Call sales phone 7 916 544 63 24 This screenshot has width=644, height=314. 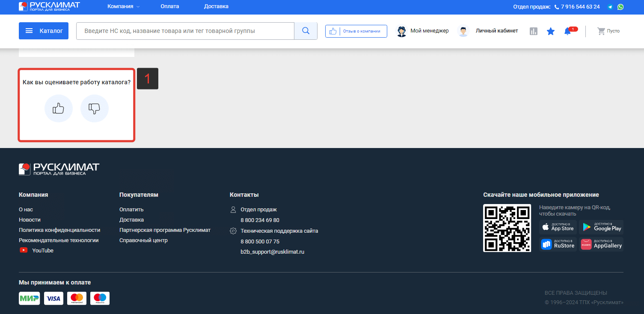tap(580, 7)
